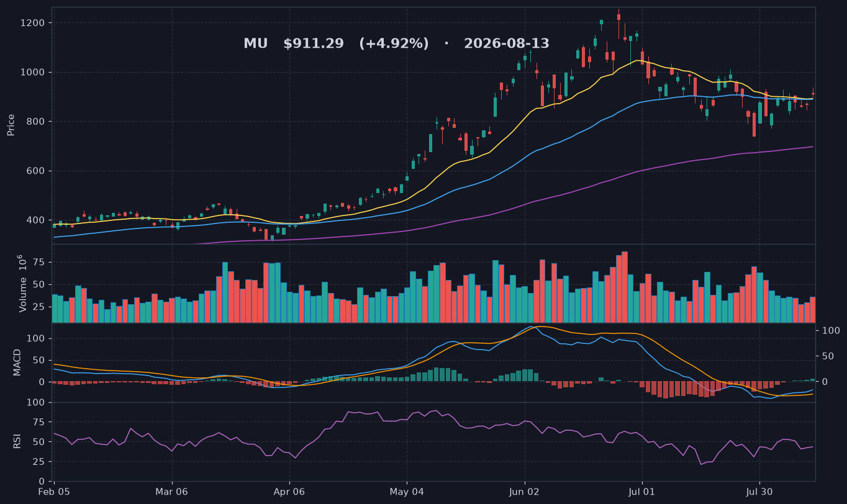Click the "1200" tick on the Price axis

point(34,23)
